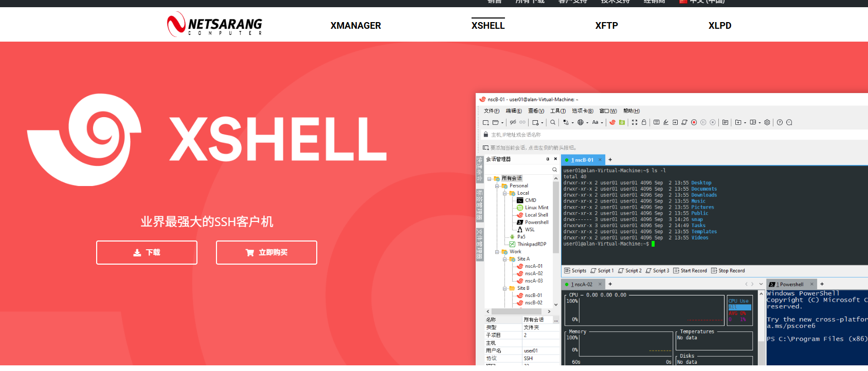Collapse the Work folder node
Image resolution: width=868 pixels, height=371 pixels.
(497, 252)
